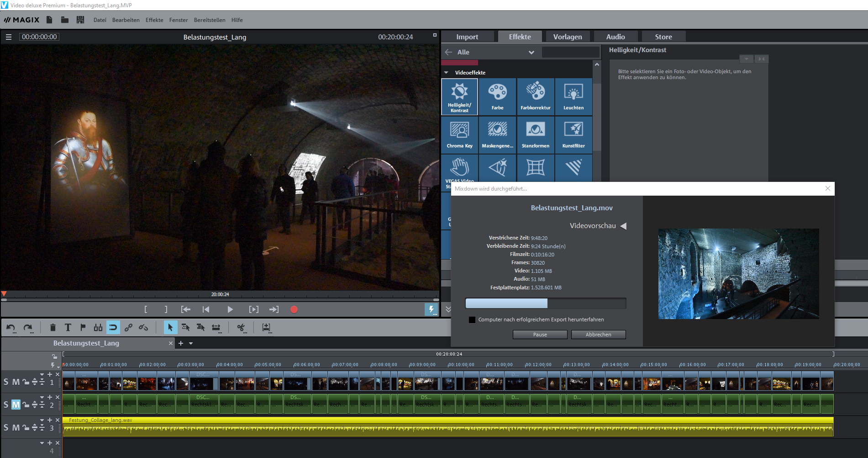Collapse the Videovorschau preview arrow

[623, 226]
